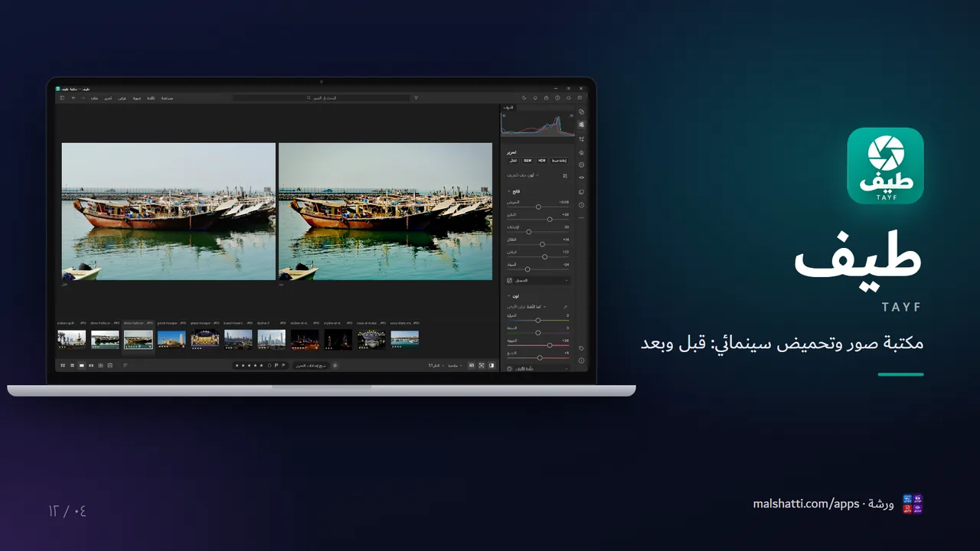Enter fullscreen with the corners icon
This screenshot has height=551, width=980.
[x=481, y=366]
